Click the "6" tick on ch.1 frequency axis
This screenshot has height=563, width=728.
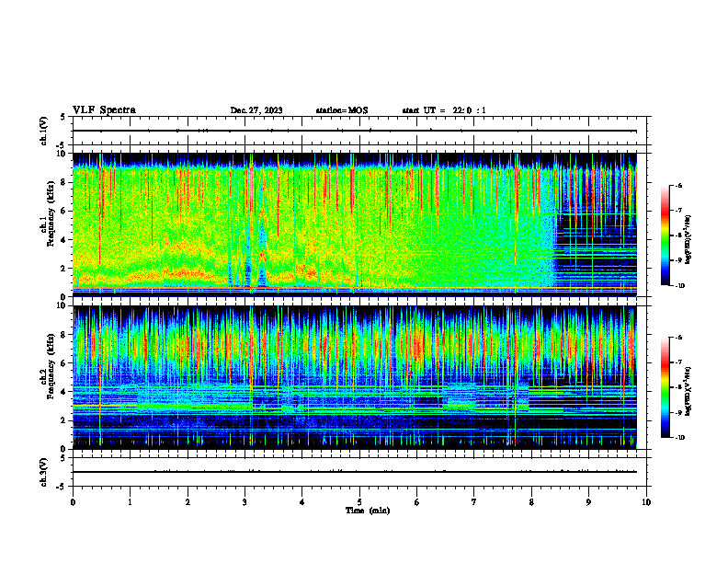tap(64, 211)
